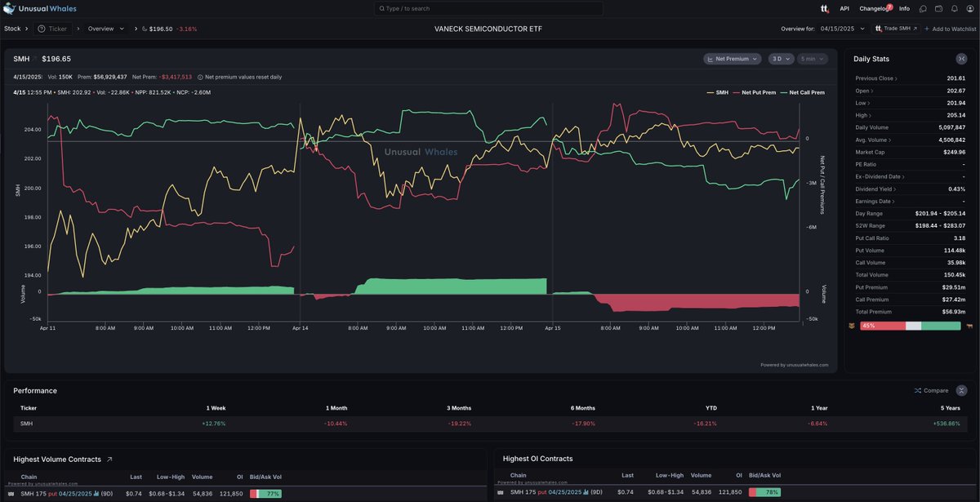Image resolution: width=980 pixels, height=502 pixels.
Task: Expand the Ex-Dividend Date stat
Action: 880,176
